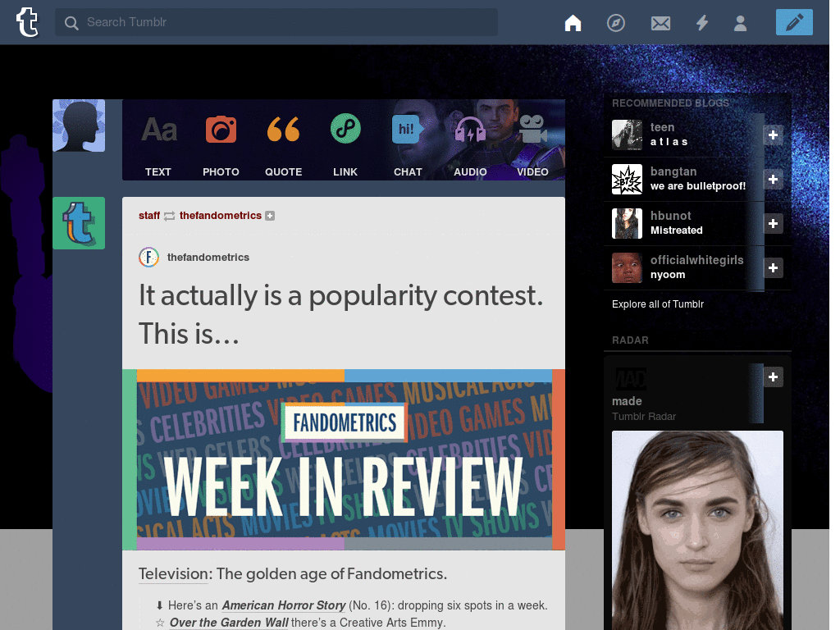Open your silhouette avatar blog
The width and height of the screenshot is (840, 630).
tap(79, 126)
